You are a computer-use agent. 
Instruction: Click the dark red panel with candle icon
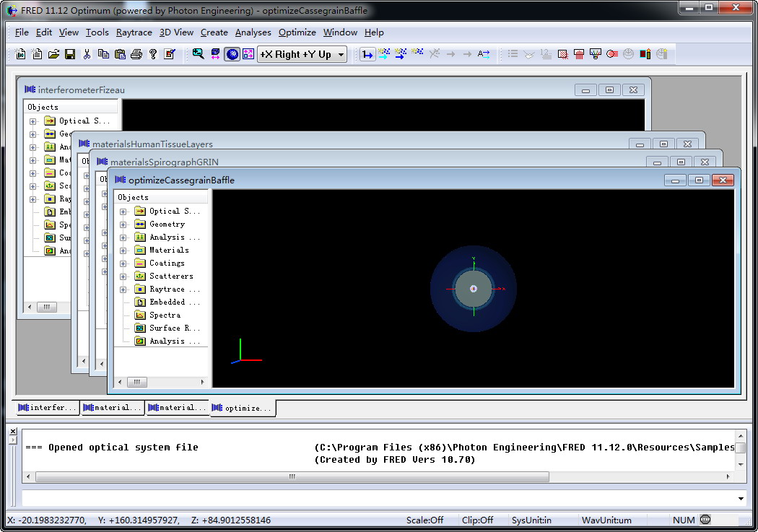point(645,54)
